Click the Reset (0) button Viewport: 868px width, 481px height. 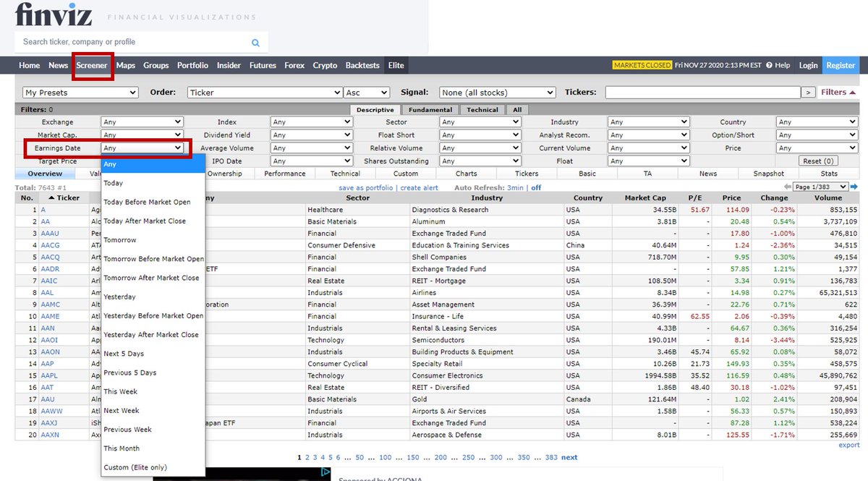[x=819, y=161]
